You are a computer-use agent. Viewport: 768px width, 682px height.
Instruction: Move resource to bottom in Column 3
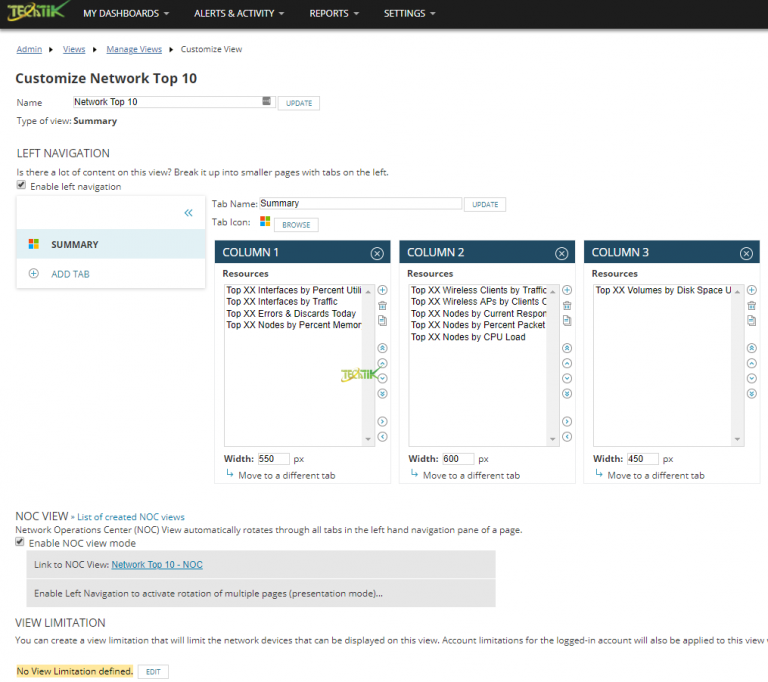coord(752,393)
